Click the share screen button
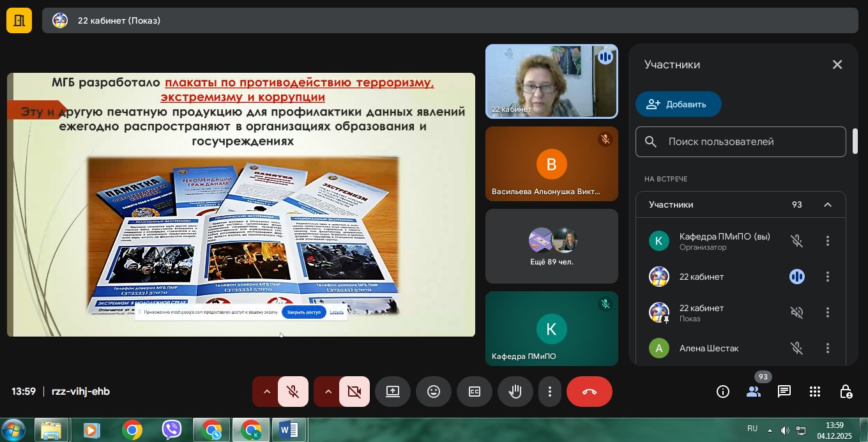 pyautogui.click(x=392, y=392)
